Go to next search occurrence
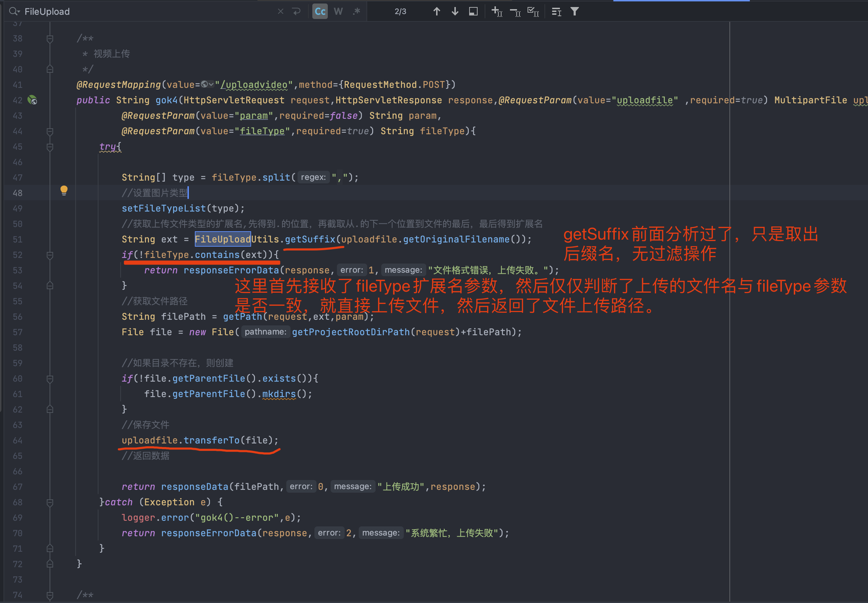 [455, 11]
